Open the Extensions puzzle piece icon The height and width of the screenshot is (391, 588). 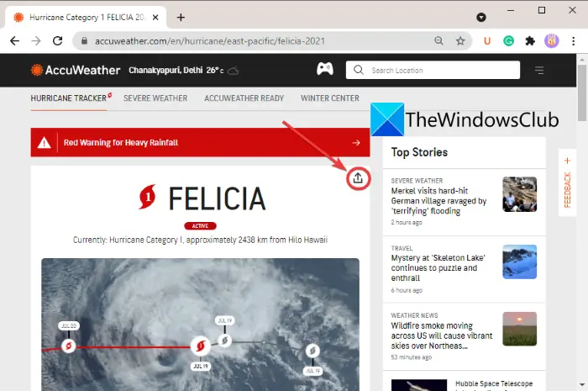pos(530,40)
